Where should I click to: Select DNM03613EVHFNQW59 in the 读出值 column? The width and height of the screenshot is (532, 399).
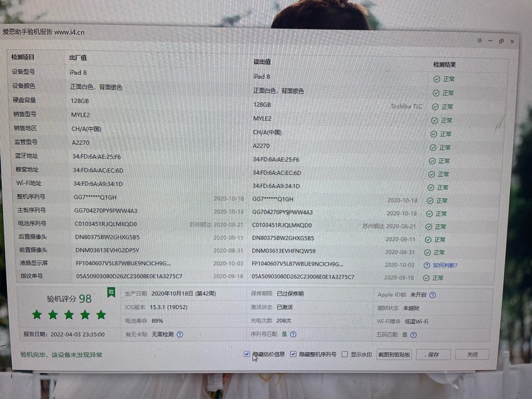(284, 251)
